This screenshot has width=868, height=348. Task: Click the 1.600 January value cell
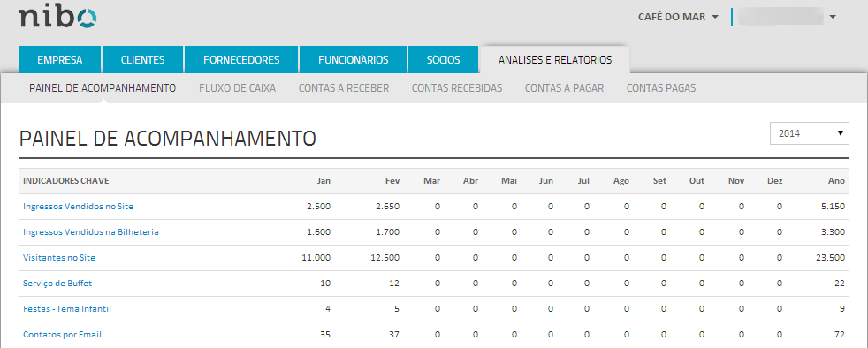[319, 231]
